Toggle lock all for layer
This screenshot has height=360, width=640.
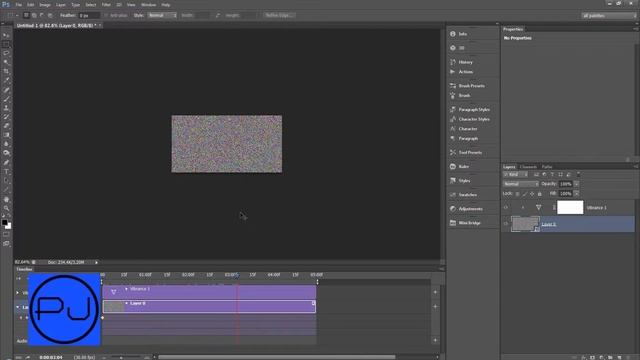tap(540, 194)
